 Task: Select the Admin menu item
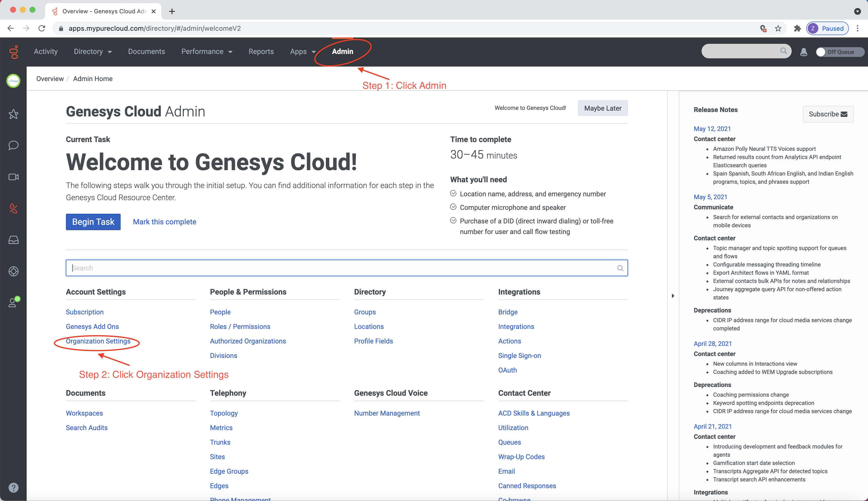pos(343,52)
